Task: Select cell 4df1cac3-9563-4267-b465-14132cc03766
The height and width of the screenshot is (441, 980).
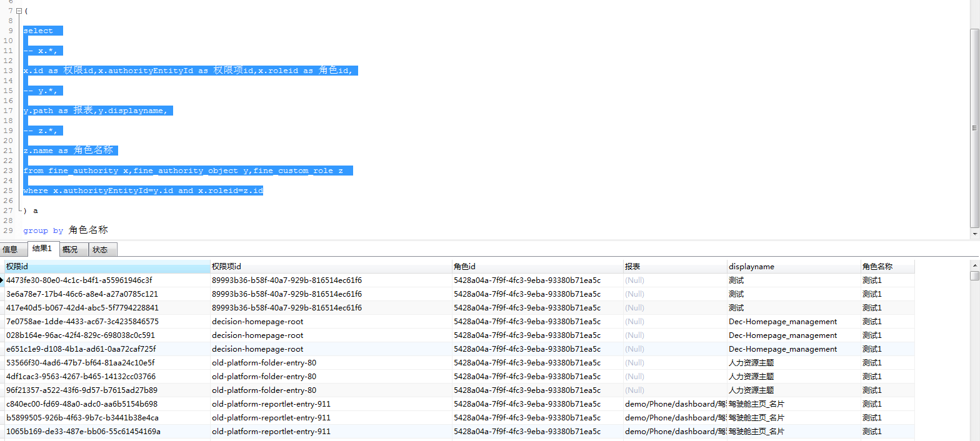Action: click(107, 377)
